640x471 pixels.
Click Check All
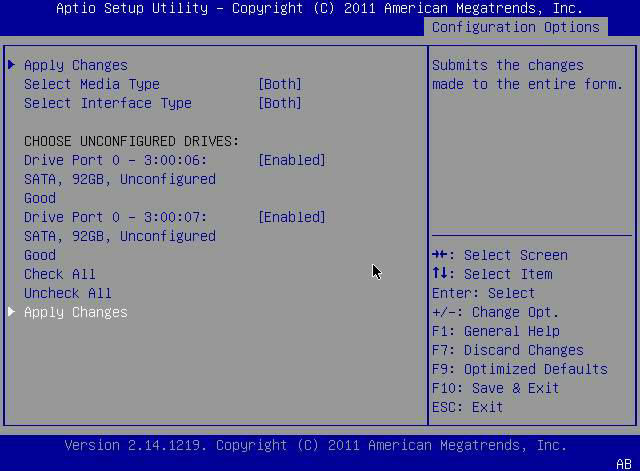[60, 274]
